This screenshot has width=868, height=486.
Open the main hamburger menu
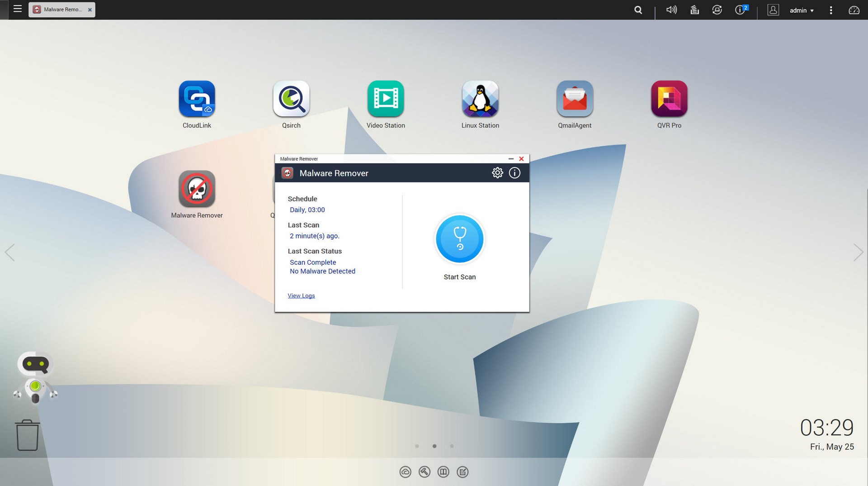pos(18,9)
